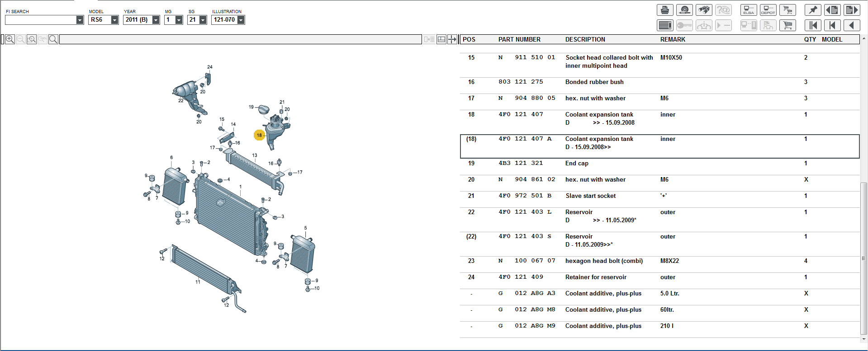Click the REMARK column header

tap(673, 39)
